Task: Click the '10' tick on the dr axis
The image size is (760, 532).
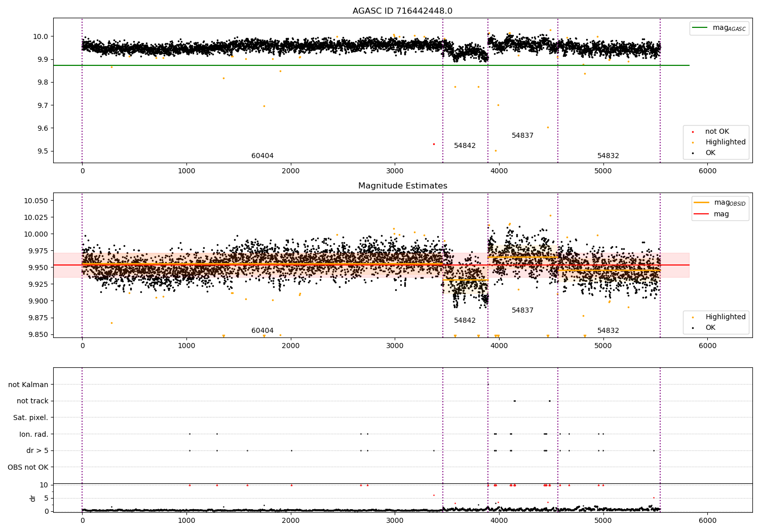Action: click(x=44, y=485)
